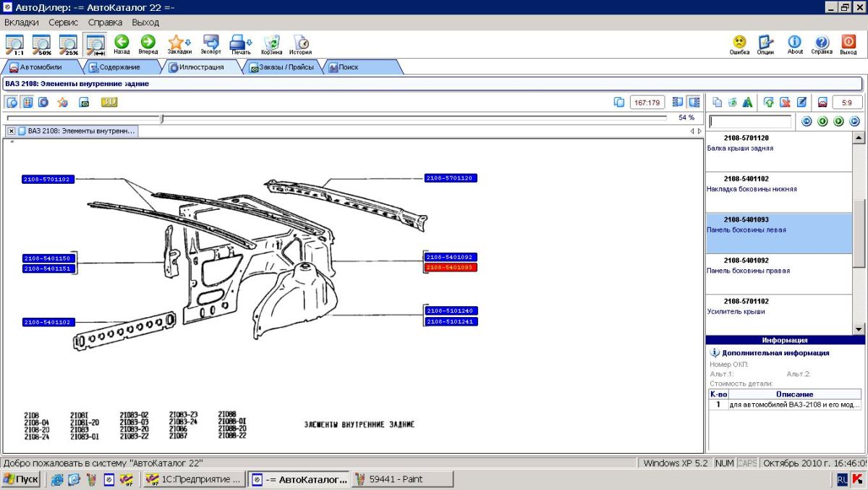
Task: Select part 2108-5401092 Панель боковины правая
Action: tap(779, 274)
